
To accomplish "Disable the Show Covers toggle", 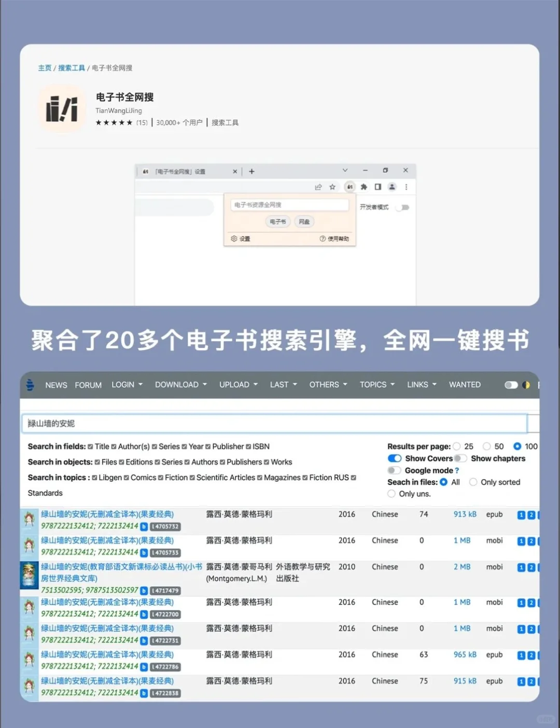I will coord(395,458).
